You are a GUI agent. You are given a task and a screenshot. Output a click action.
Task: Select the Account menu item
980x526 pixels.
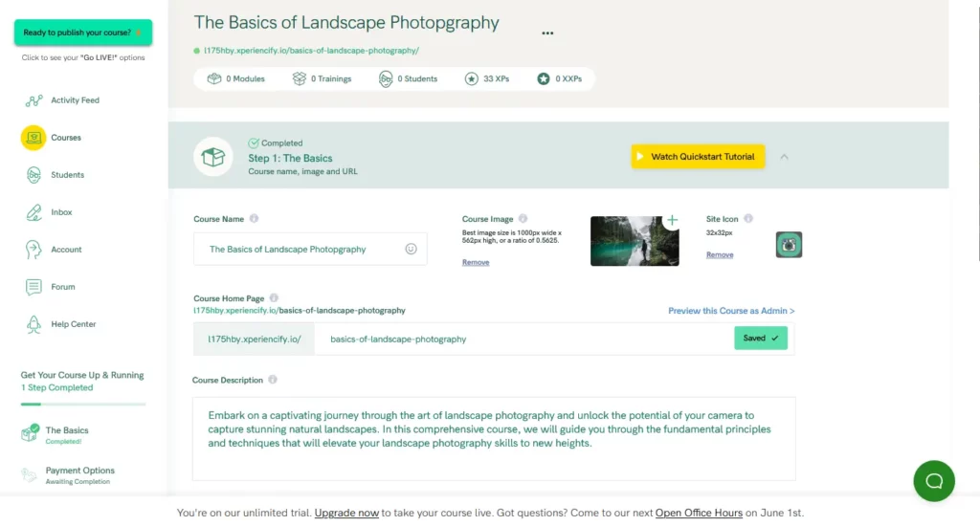(66, 250)
